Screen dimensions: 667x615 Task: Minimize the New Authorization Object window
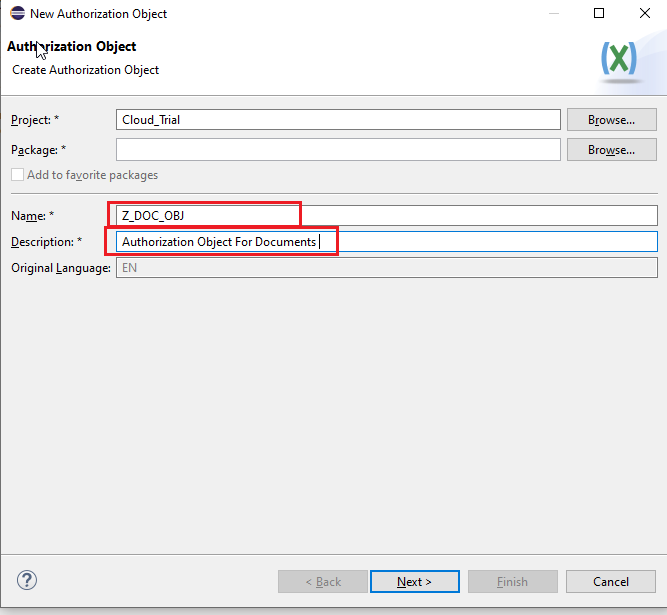click(x=552, y=14)
